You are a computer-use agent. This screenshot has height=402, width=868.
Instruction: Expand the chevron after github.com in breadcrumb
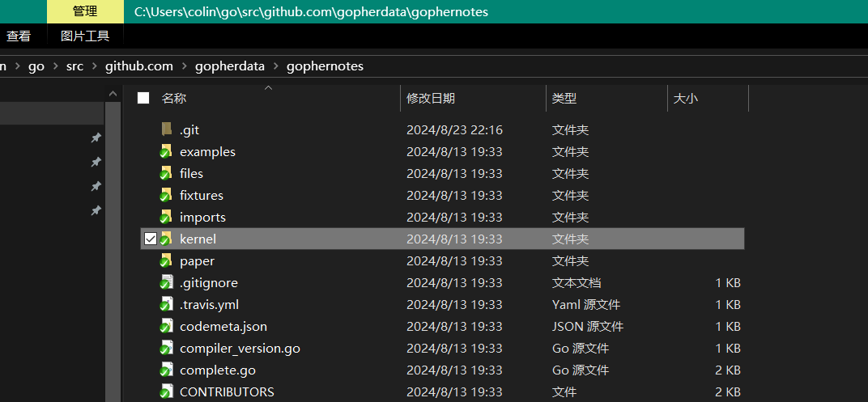pyautogui.click(x=184, y=66)
